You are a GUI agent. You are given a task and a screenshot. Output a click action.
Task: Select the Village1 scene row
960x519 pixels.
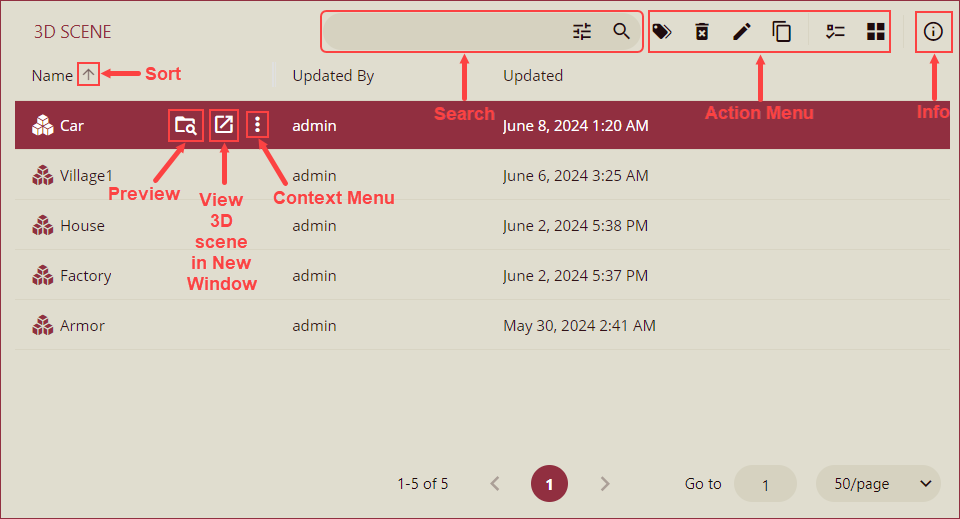tap(86, 176)
